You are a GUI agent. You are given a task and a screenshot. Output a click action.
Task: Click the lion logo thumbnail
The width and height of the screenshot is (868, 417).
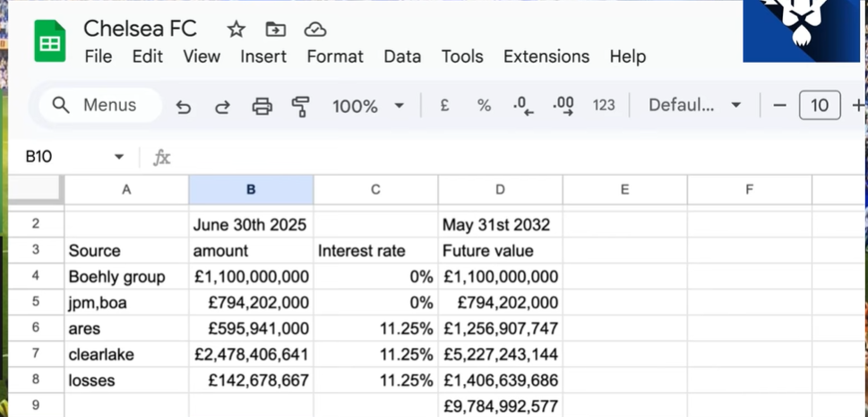pos(801,30)
